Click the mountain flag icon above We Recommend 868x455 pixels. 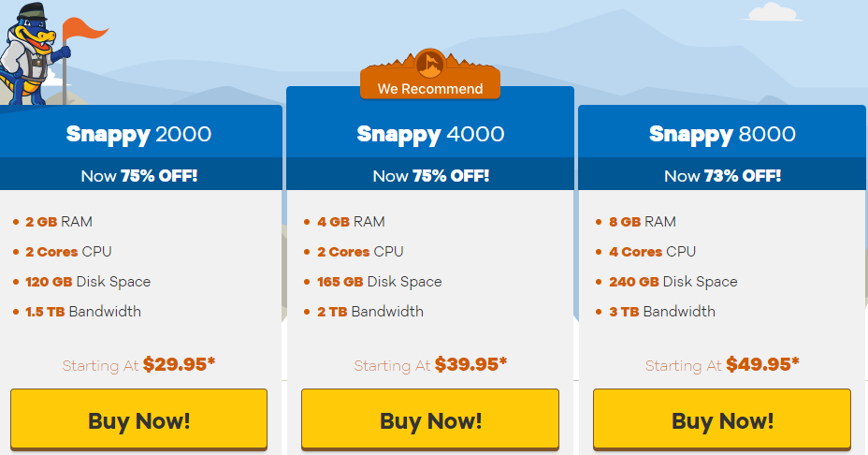pyautogui.click(x=430, y=64)
